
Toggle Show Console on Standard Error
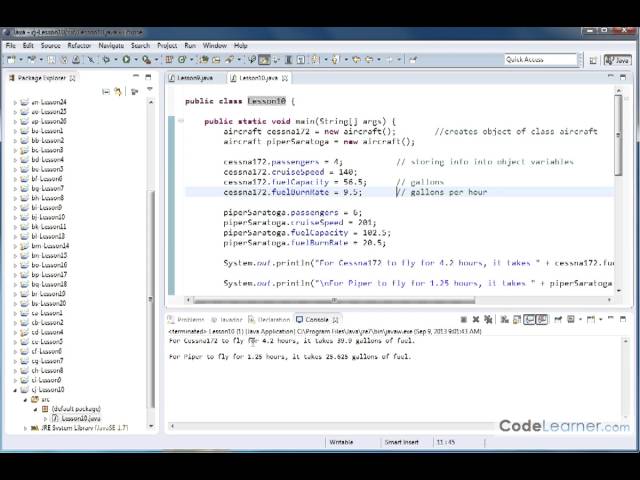pyautogui.click(x=542, y=320)
